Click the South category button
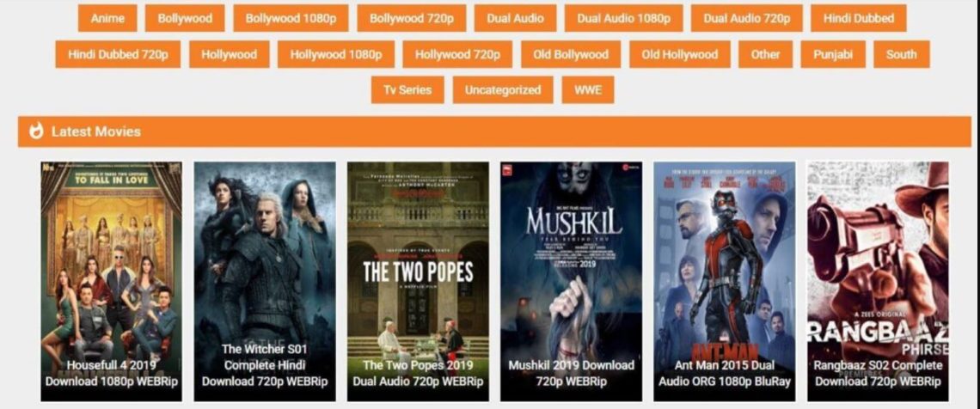 click(901, 54)
